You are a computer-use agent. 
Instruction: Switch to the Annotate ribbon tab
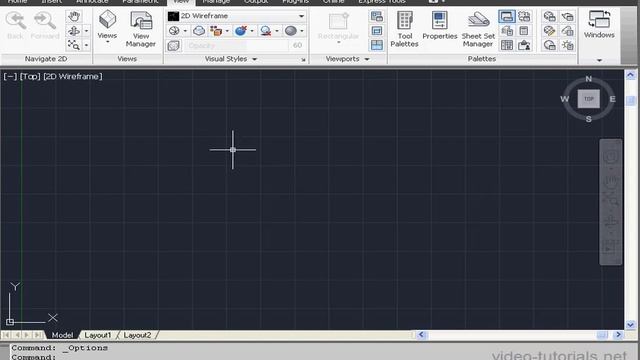[x=92, y=2]
